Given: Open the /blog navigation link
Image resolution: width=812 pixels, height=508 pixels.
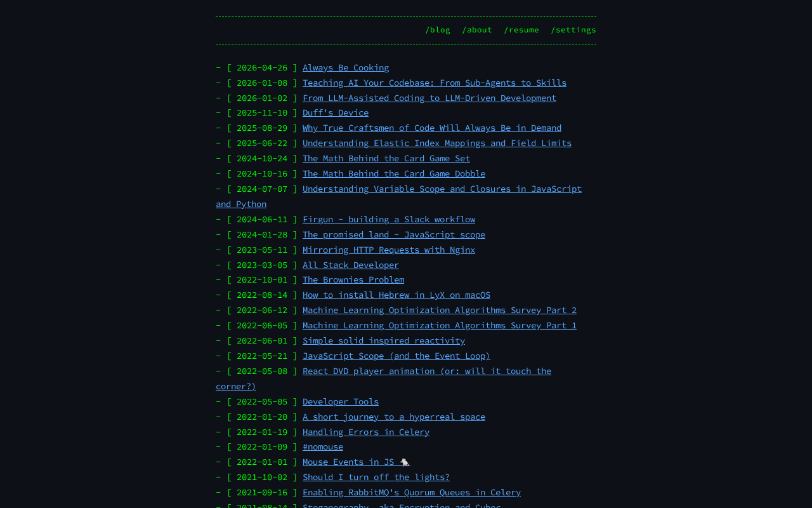Looking at the screenshot, I should pyautogui.click(x=438, y=30).
